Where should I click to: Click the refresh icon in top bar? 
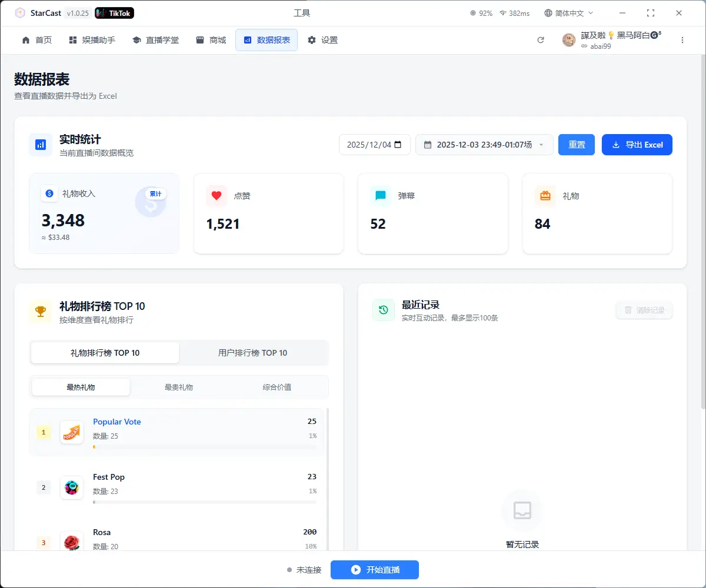[x=541, y=40]
